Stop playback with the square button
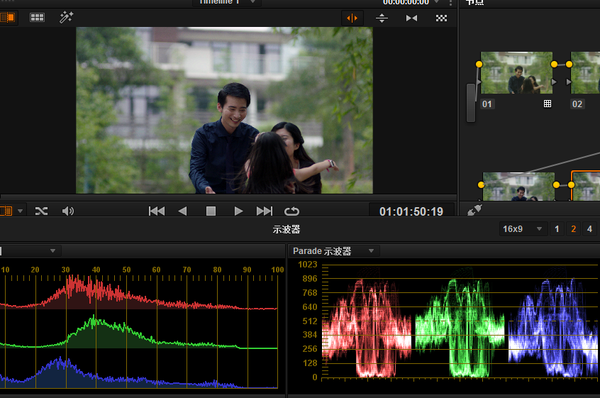The width and height of the screenshot is (600, 398). 211,211
